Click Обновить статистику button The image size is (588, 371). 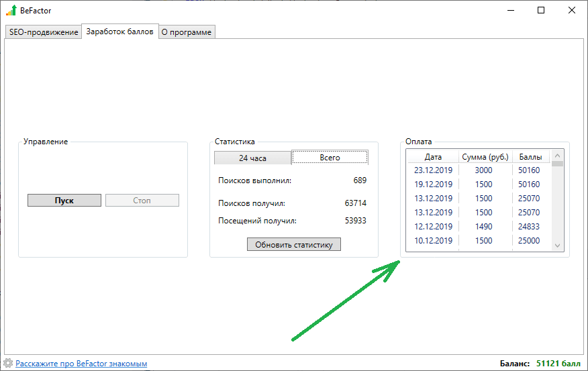click(293, 244)
